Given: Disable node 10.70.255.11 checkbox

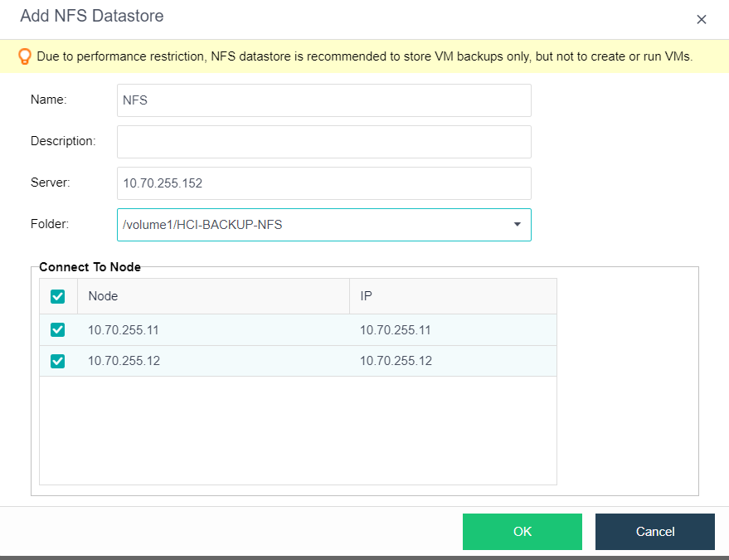Looking at the screenshot, I should point(57,329).
